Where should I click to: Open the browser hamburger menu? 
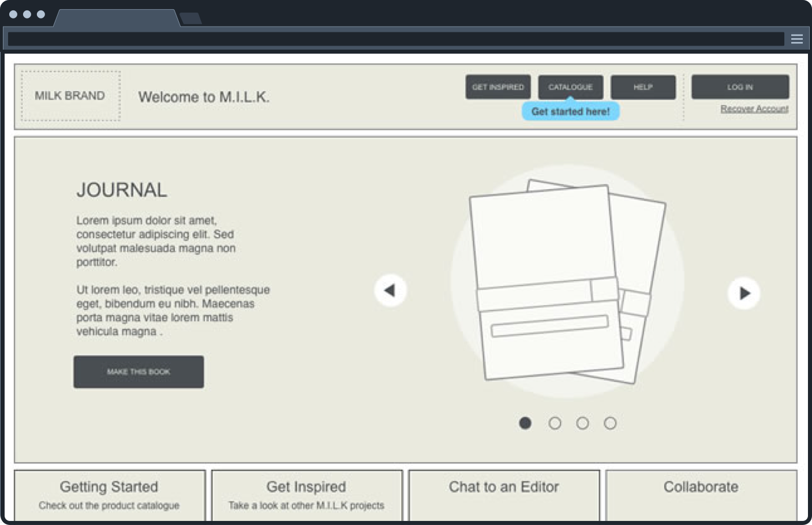coord(797,39)
